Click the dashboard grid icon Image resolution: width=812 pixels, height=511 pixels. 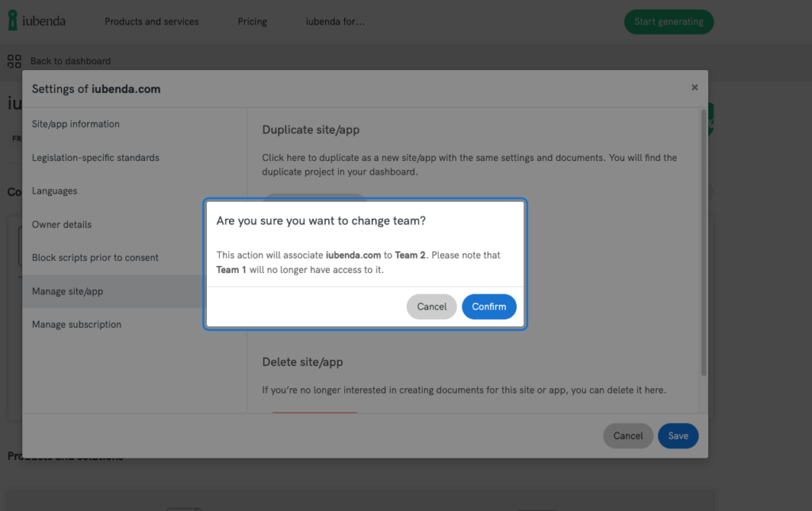14,60
